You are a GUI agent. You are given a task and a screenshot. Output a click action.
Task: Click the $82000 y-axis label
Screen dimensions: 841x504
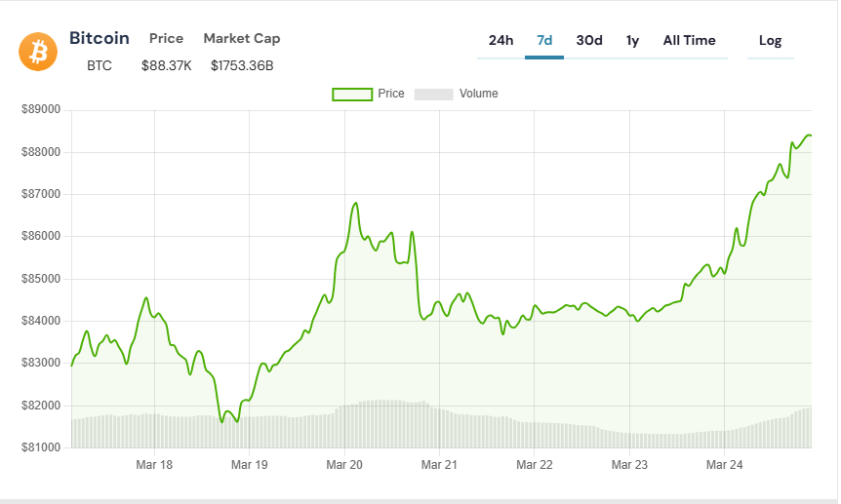(x=41, y=406)
